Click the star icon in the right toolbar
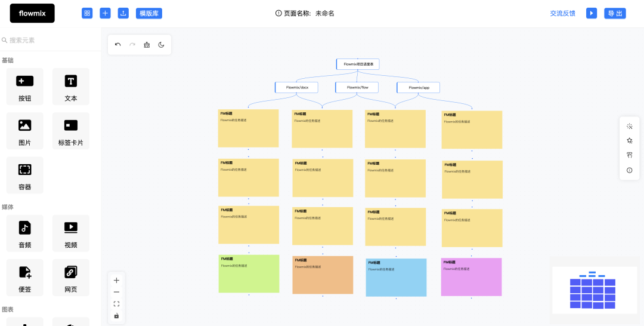 pos(629,140)
